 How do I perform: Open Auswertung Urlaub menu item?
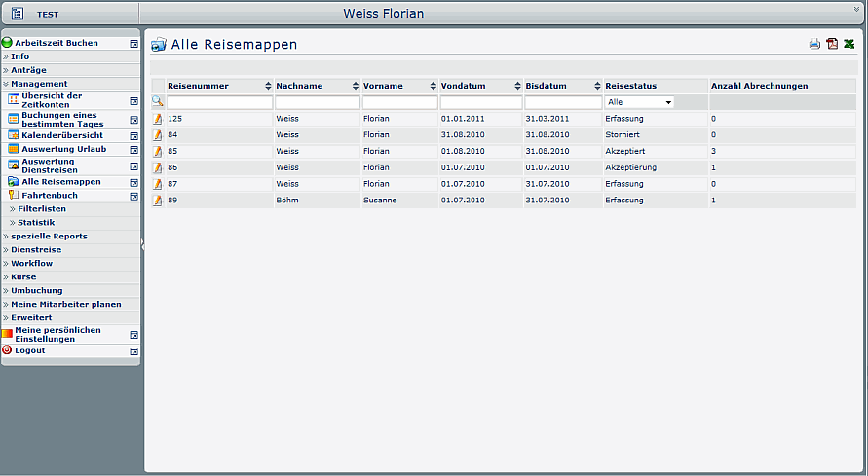(x=63, y=149)
